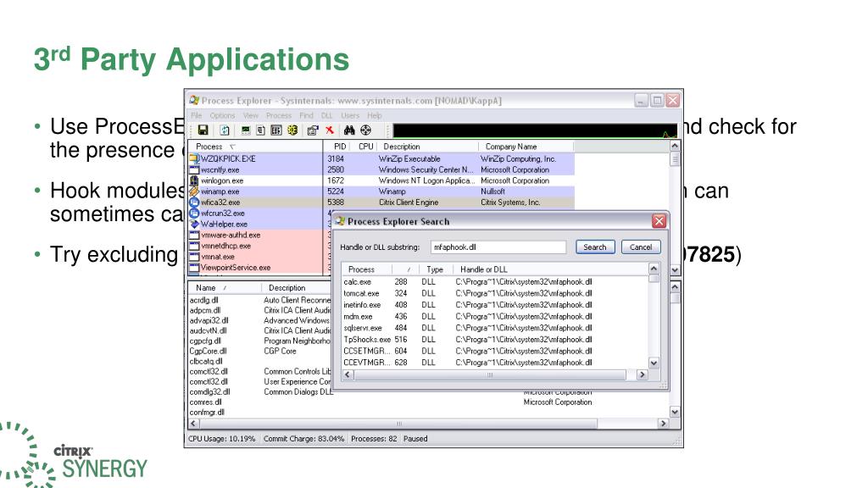Click the Processes: 82 status entry
Image resolution: width=868 pixels, height=488 pixels.
click(x=374, y=439)
